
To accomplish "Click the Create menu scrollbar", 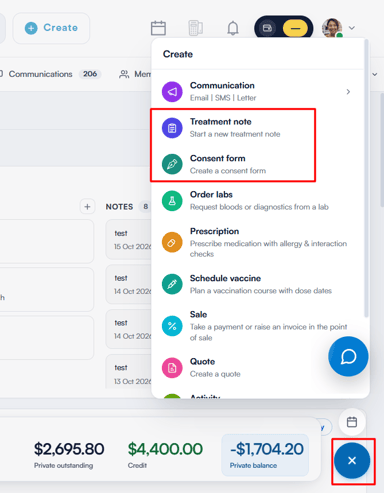I will pyautogui.click(x=366, y=178).
